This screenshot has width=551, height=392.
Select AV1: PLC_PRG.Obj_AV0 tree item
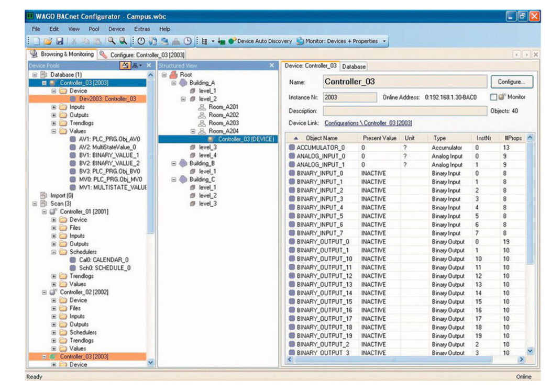point(109,139)
